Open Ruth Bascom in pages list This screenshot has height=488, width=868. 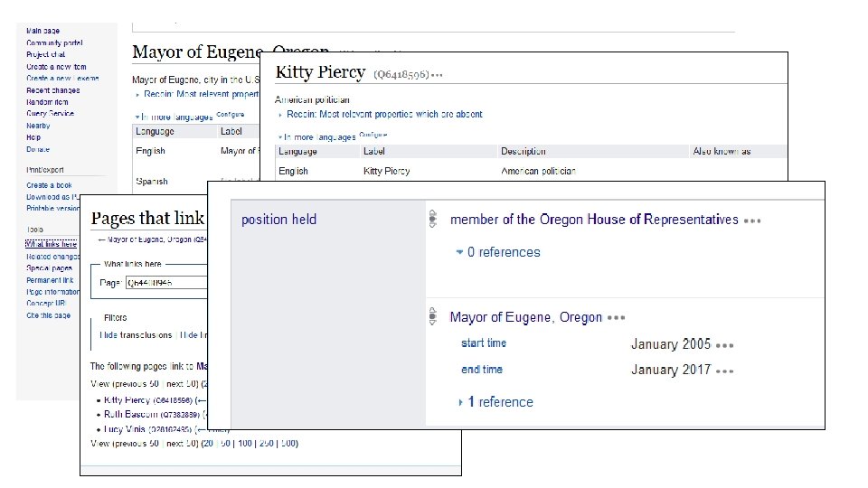[x=129, y=414]
